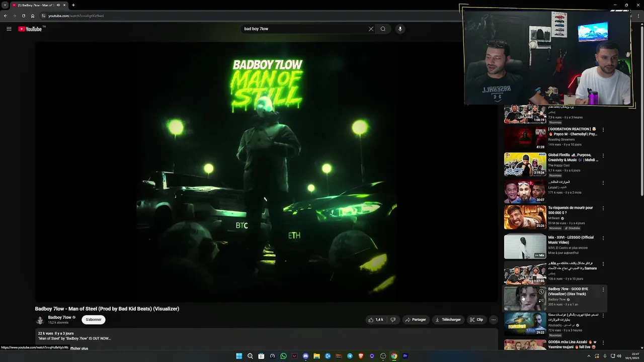Image resolution: width=644 pixels, height=362 pixels.
Task: Open a new browser tab
Action: coord(73,5)
